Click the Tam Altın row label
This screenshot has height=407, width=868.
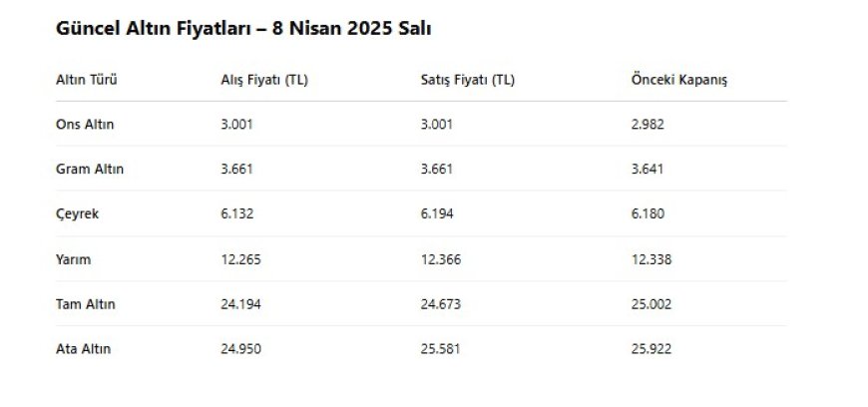[x=85, y=304]
